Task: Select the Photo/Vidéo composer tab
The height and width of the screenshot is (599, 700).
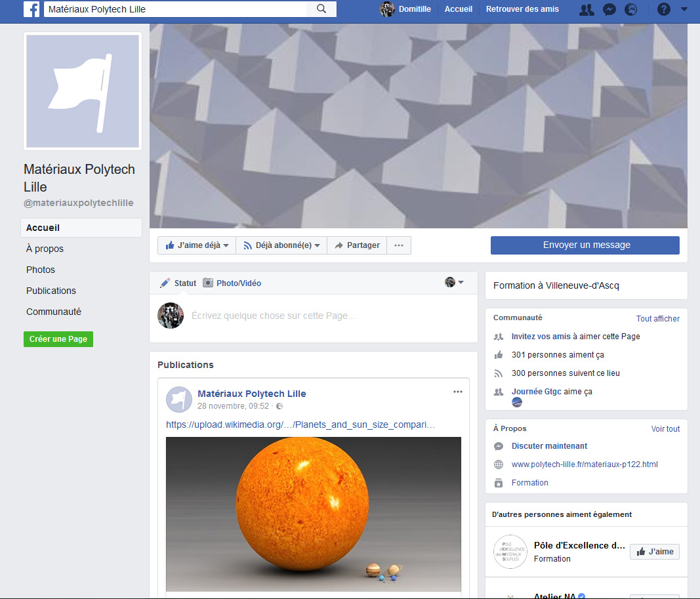Action: [x=232, y=283]
